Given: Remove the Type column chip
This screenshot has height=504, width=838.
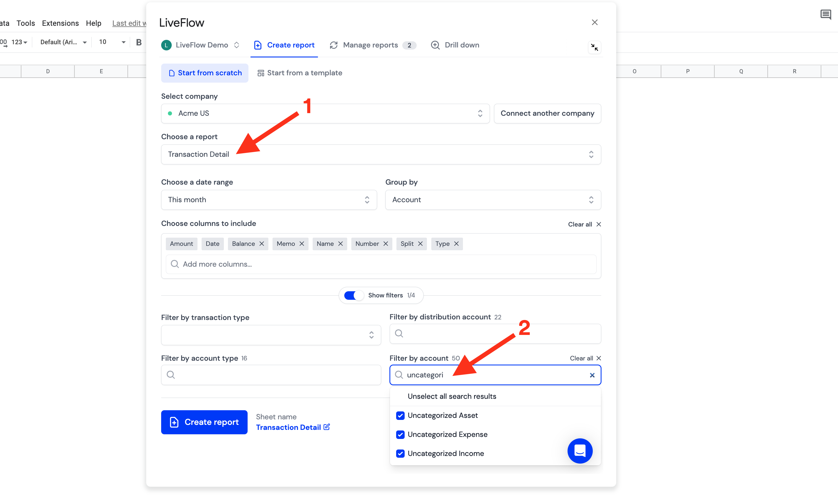Looking at the screenshot, I should tap(456, 244).
